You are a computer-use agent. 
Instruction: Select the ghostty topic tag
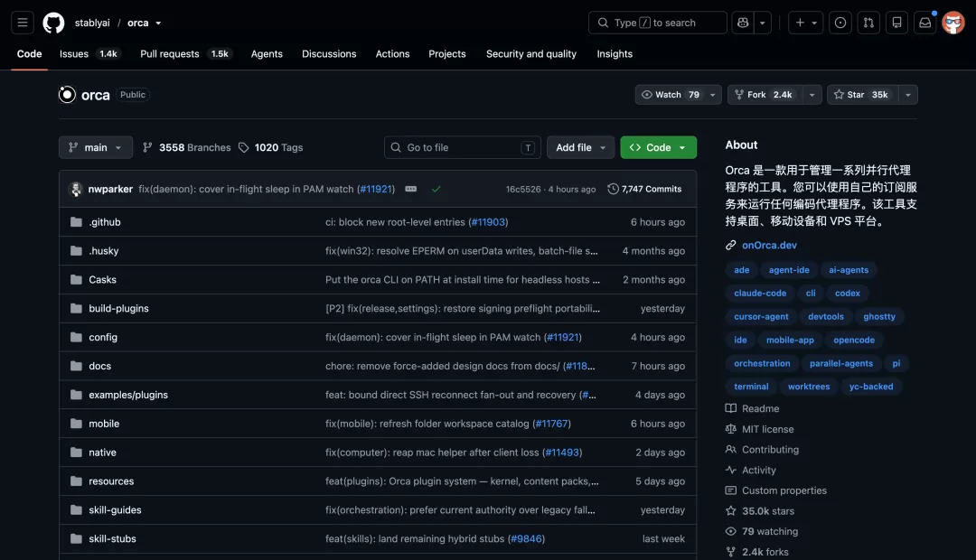click(x=879, y=317)
